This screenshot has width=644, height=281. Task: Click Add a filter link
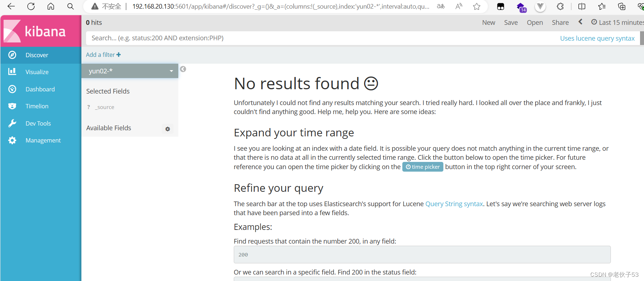point(103,55)
